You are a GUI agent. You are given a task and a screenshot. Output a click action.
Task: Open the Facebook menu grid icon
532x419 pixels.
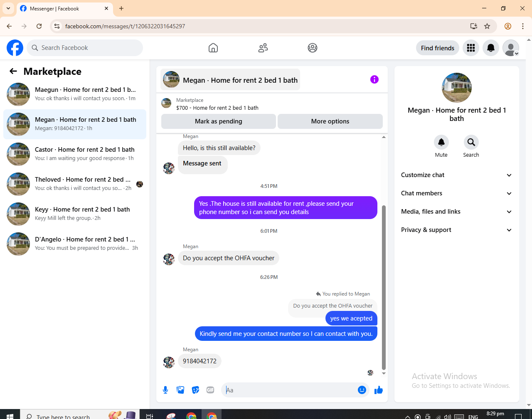point(471,48)
